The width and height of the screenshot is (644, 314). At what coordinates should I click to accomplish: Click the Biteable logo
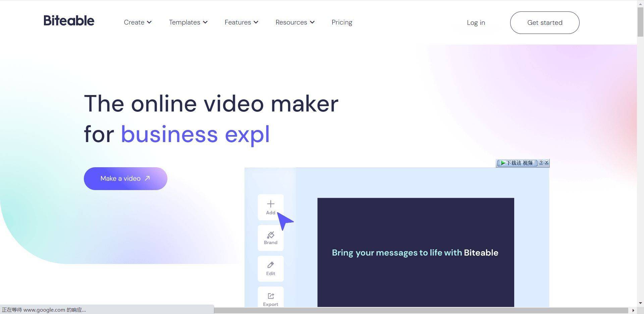point(69,21)
